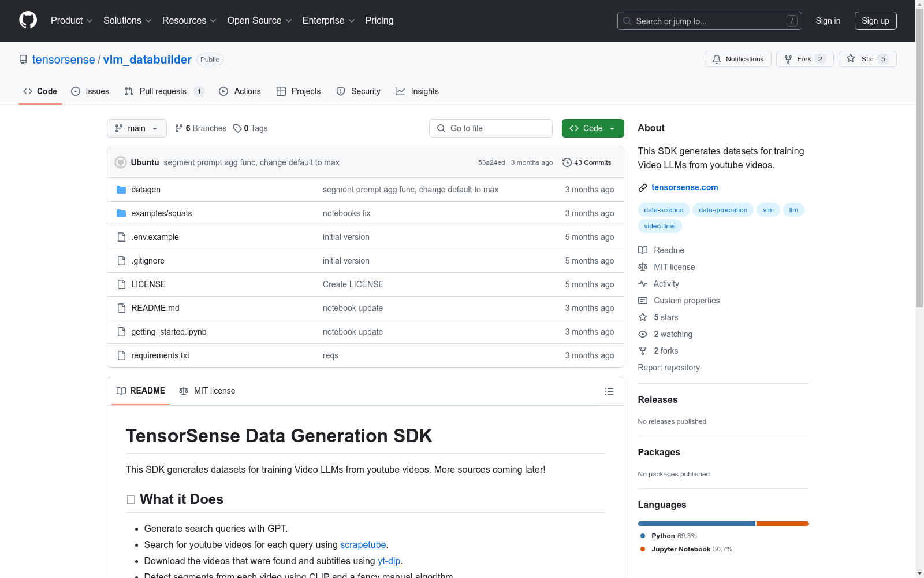Expand the Resources menu
Viewport: 924px width, 578px height.
[189, 21]
